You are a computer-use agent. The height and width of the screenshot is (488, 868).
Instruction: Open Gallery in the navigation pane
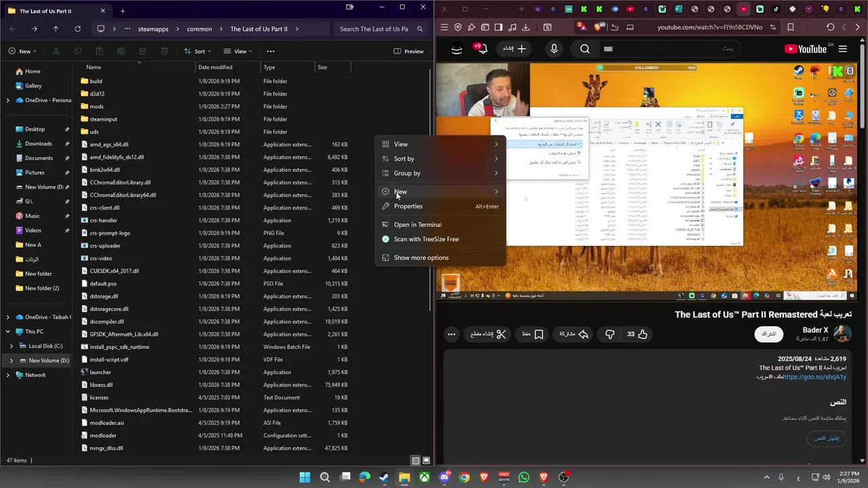(33, 86)
